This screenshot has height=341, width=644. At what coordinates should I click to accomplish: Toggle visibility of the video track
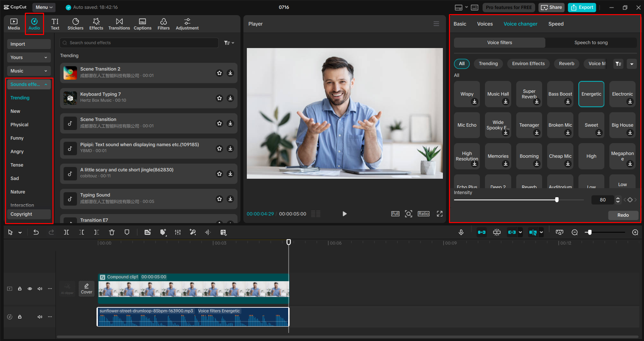point(30,289)
